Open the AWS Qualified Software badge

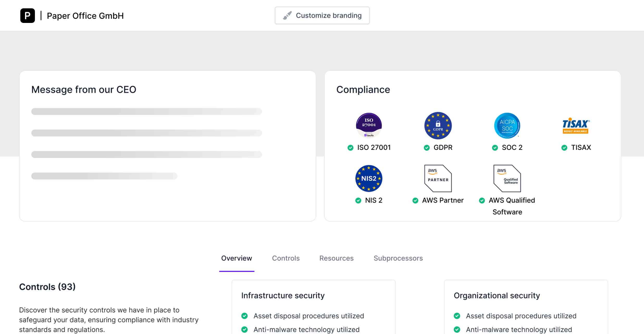point(507,178)
